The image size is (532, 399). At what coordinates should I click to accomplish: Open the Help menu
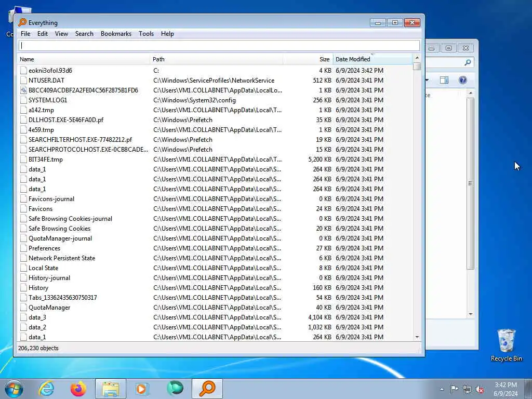coord(167,34)
